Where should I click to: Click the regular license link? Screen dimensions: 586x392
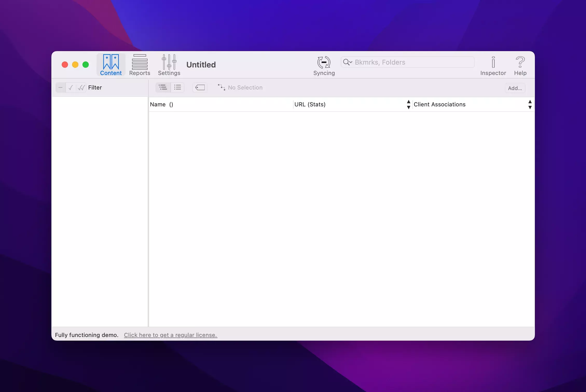170,335
